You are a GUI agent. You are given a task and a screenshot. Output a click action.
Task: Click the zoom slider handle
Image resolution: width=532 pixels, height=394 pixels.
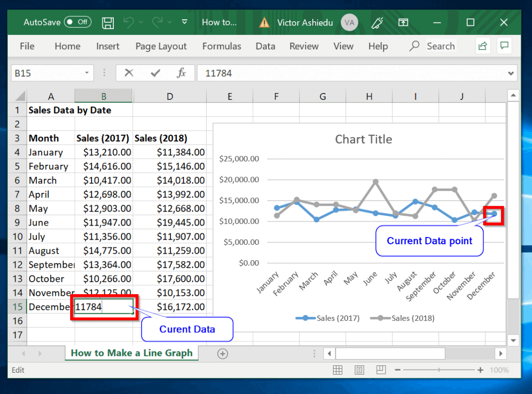point(438,370)
